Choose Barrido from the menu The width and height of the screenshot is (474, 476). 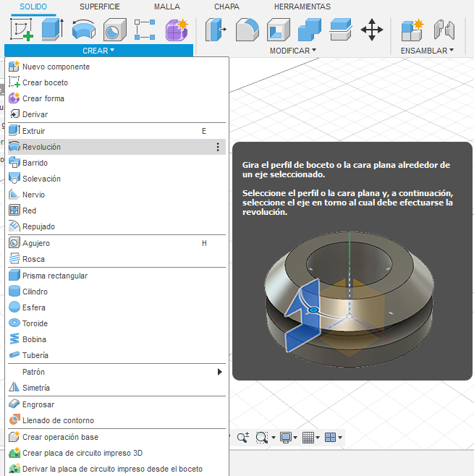117,163
